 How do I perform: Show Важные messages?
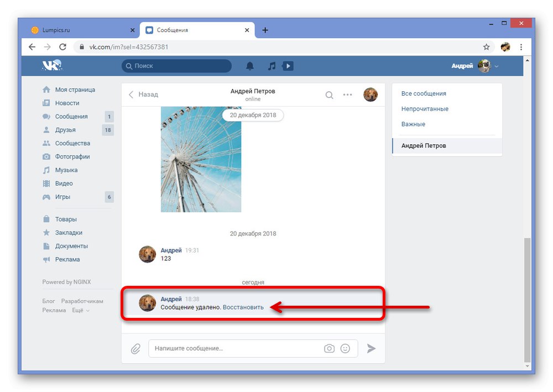(x=413, y=124)
